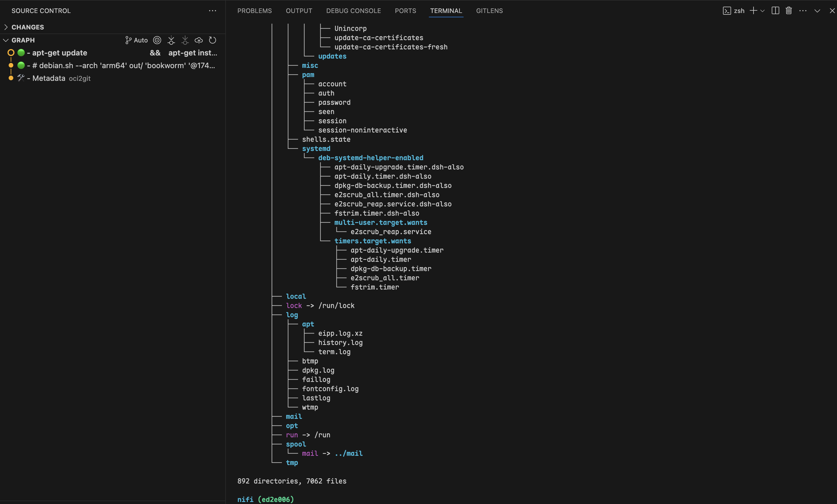This screenshot has width=837, height=504.
Task: Click 'e2scrub_reap.service.dsh-also' text
Action: [393, 204]
